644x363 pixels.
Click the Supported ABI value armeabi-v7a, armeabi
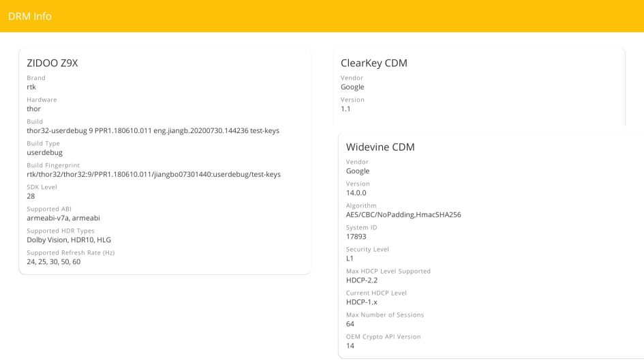pos(63,218)
